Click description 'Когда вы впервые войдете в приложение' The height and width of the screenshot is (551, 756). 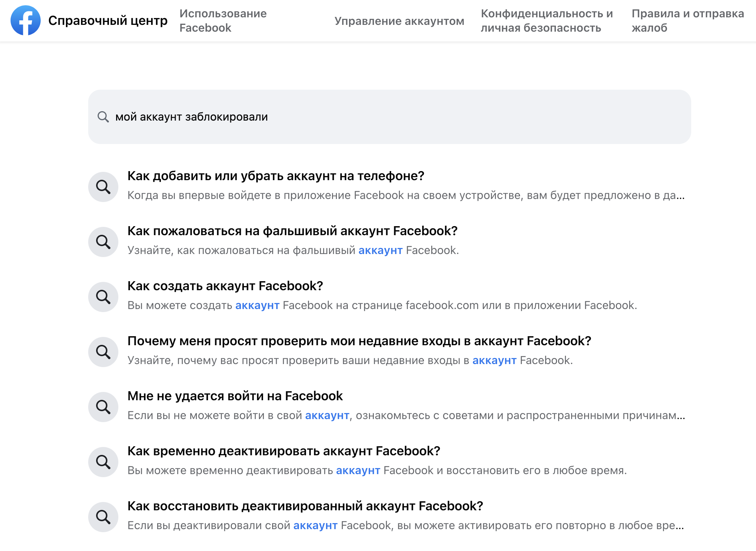click(406, 195)
